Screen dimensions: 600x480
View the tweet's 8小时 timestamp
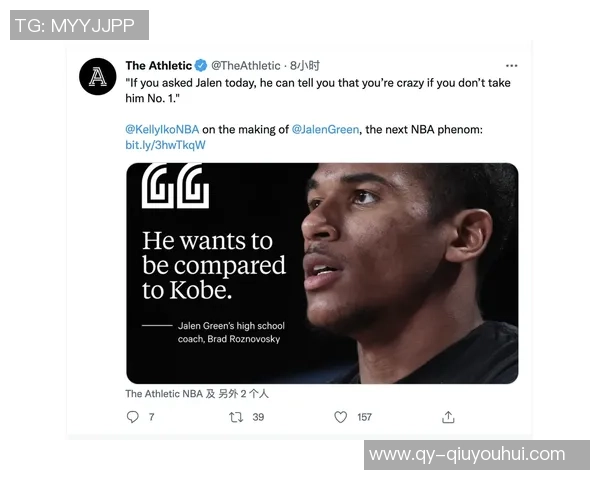305,65
